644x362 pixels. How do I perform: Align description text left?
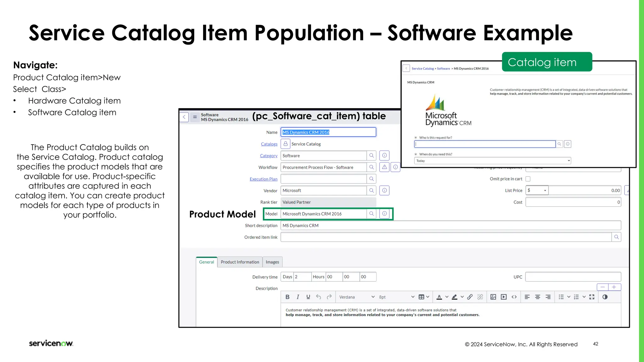click(527, 297)
